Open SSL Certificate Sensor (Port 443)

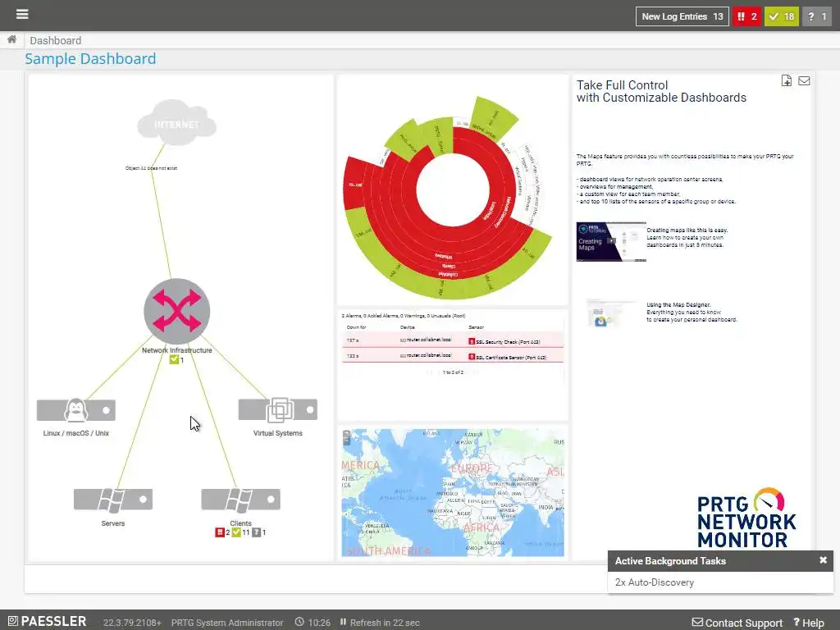511,358
